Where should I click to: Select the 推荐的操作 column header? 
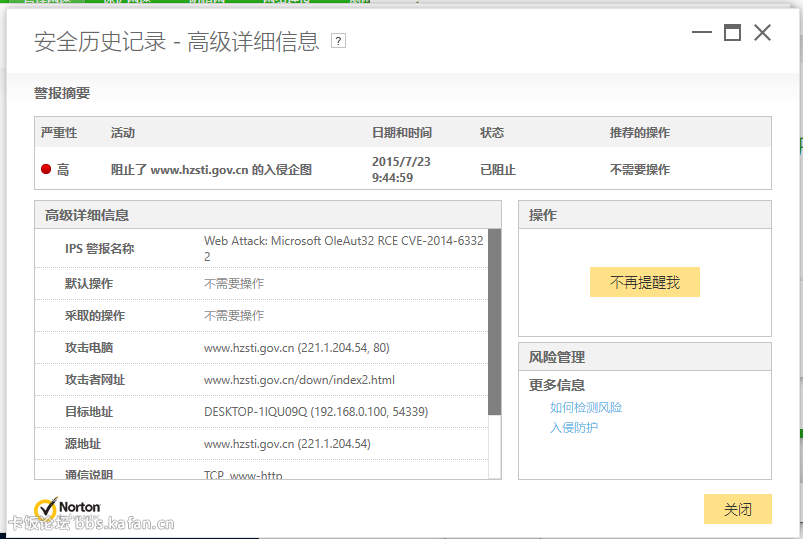pos(640,133)
